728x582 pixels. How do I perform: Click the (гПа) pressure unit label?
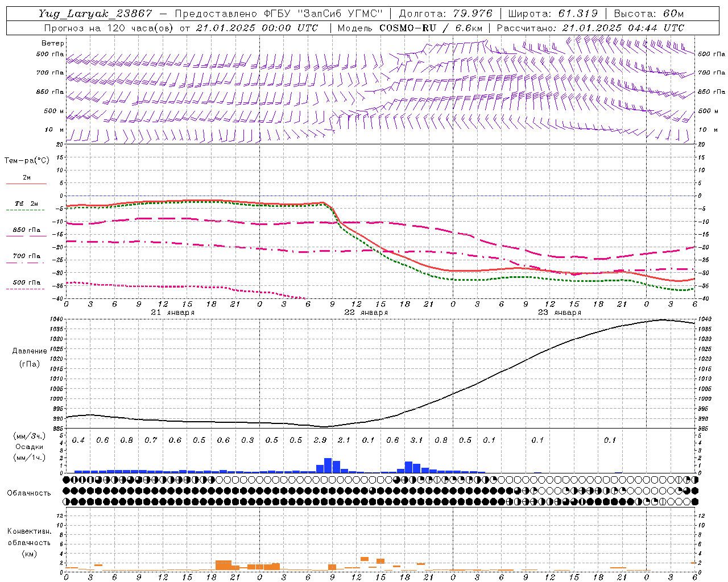pos(30,364)
